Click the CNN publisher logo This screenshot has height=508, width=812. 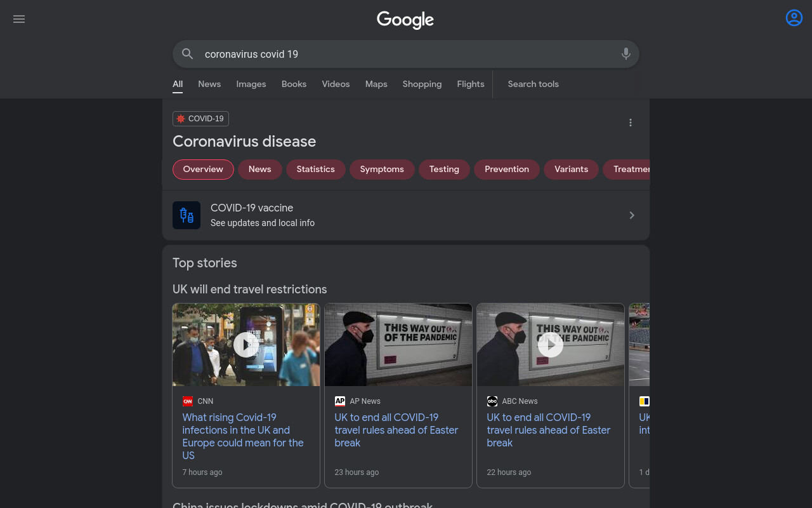(x=188, y=401)
